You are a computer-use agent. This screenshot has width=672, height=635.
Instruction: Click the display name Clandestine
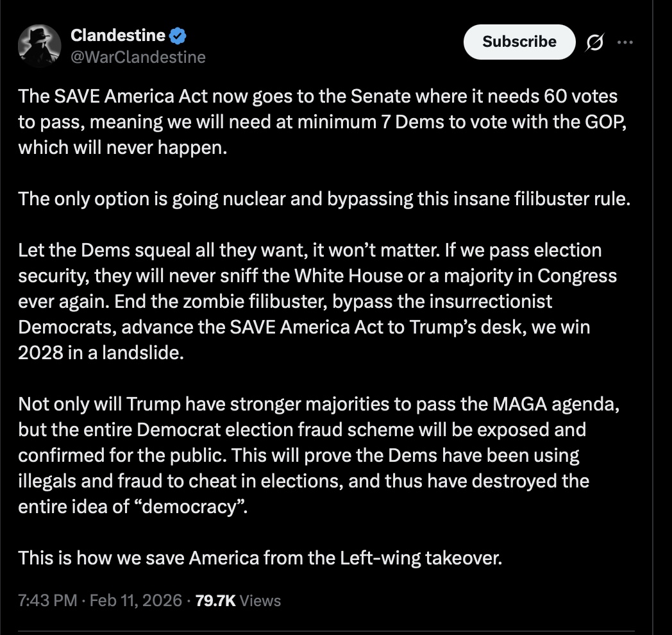(117, 35)
